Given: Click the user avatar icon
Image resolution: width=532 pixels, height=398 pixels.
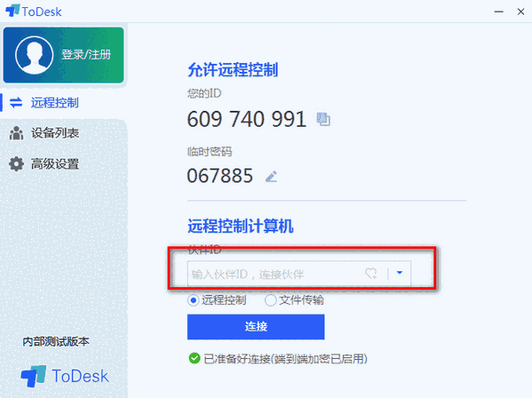Looking at the screenshot, I should (x=34, y=55).
